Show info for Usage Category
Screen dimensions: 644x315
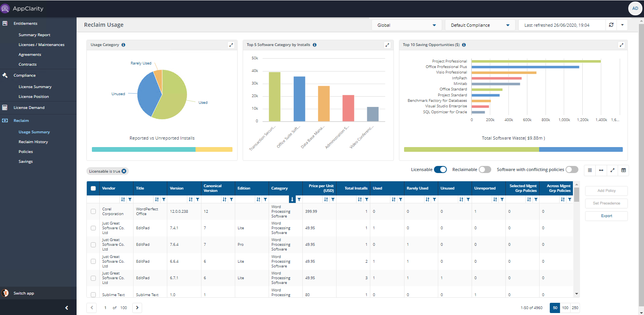click(x=123, y=45)
